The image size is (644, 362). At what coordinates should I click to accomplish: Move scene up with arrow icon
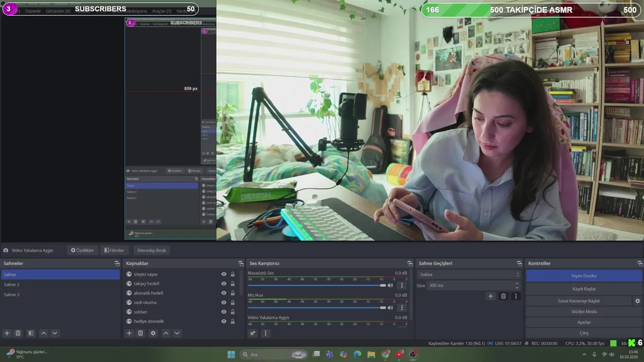(x=44, y=333)
